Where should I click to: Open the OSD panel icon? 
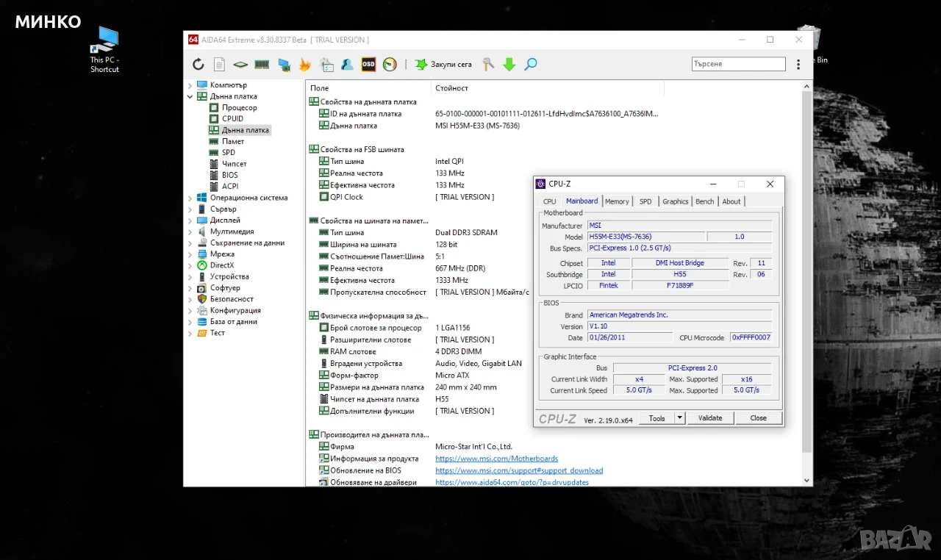(x=368, y=65)
